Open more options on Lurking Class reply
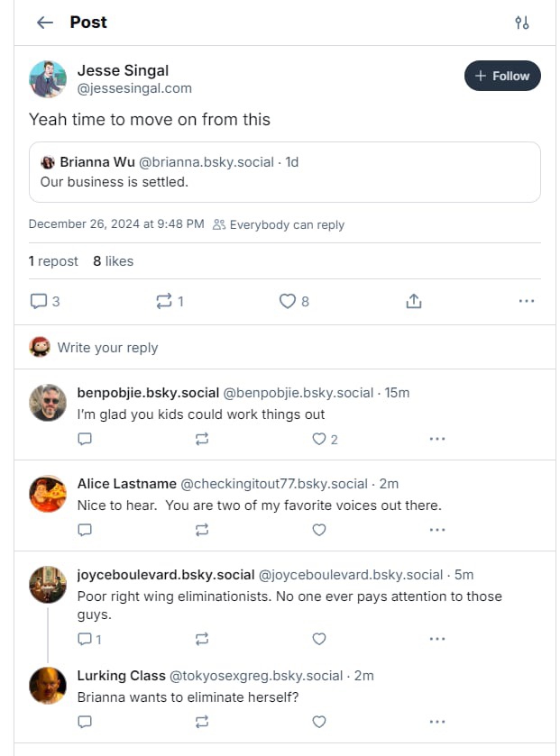 coord(437,722)
